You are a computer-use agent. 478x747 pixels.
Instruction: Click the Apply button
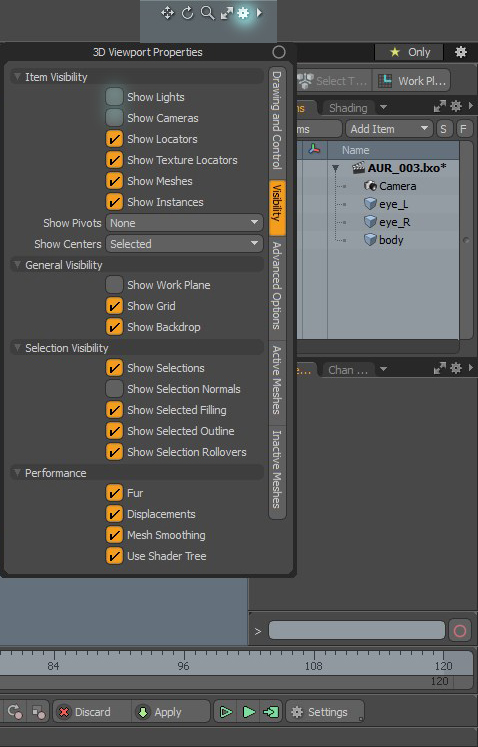(x=170, y=712)
